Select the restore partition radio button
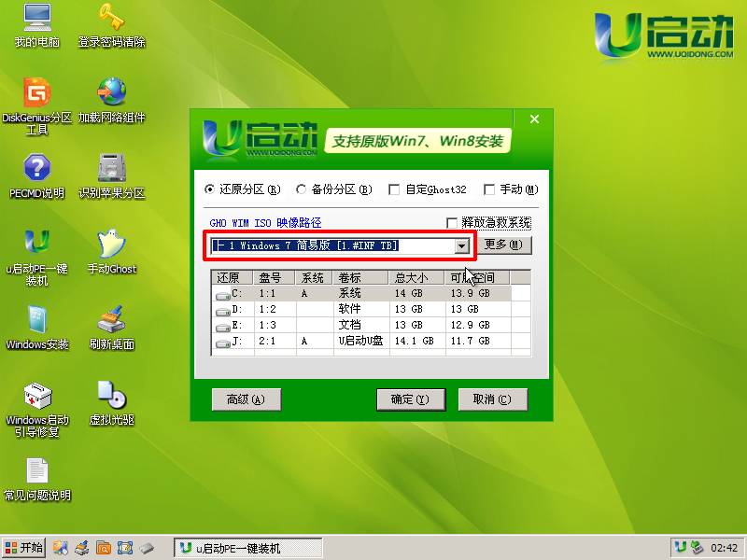 209,189
